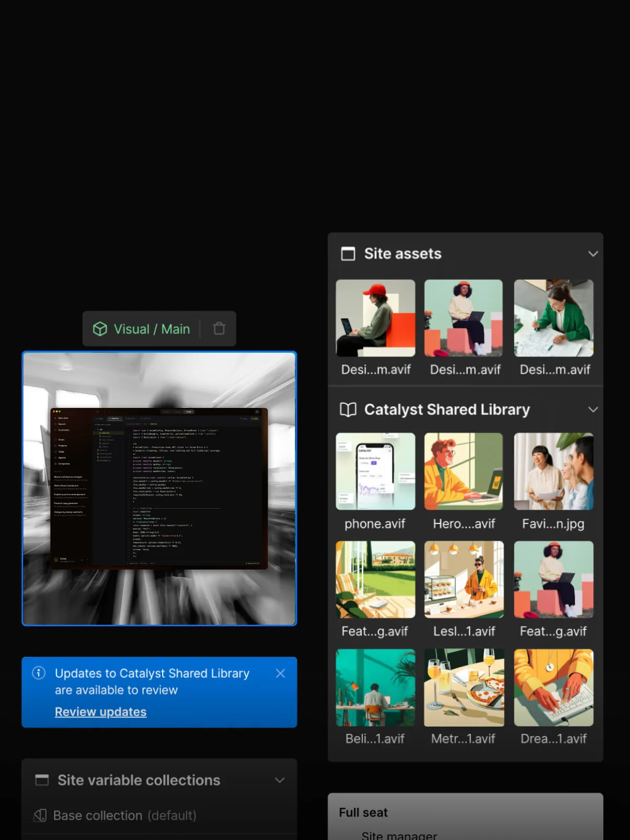Click the cube component icon beside Visual / Main
Image resolution: width=630 pixels, height=840 pixels.
(100, 329)
